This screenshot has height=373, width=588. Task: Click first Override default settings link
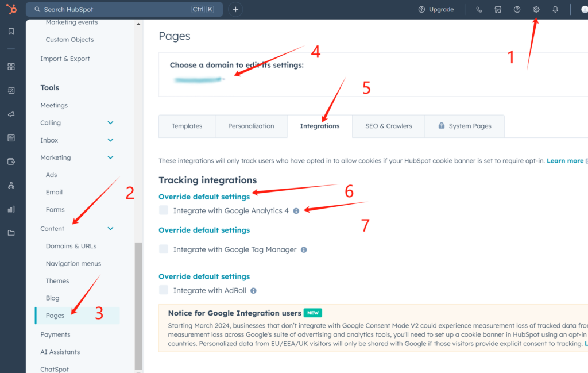[x=204, y=197]
